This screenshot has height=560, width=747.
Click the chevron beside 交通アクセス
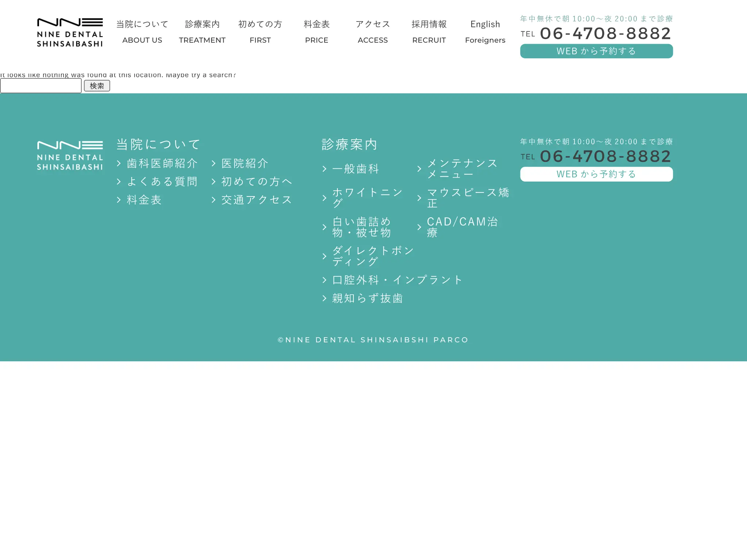coord(214,200)
